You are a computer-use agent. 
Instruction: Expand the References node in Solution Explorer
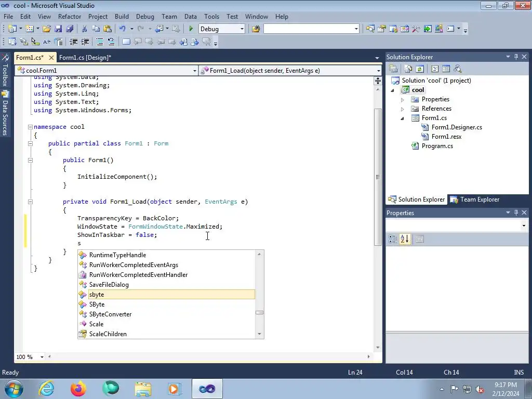pos(403,109)
